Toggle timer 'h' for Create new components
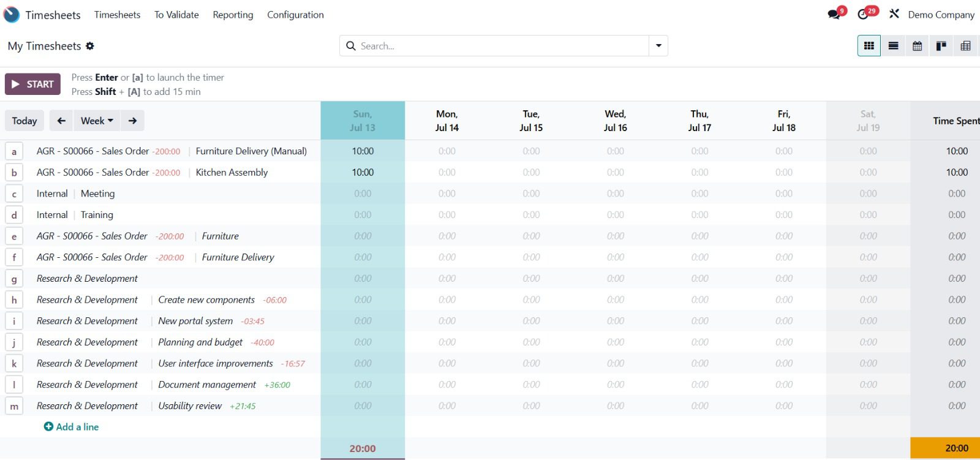This screenshot has height=460, width=980. point(14,300)
